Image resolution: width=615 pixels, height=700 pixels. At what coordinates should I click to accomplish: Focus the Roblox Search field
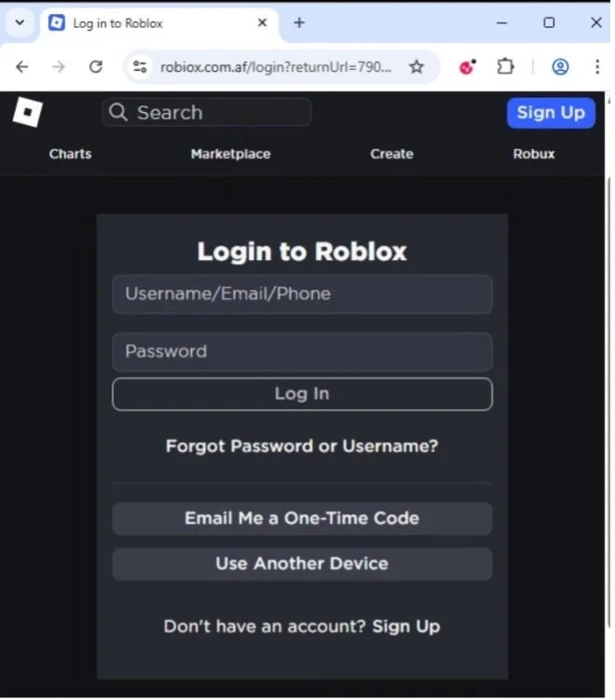[207, 112]
